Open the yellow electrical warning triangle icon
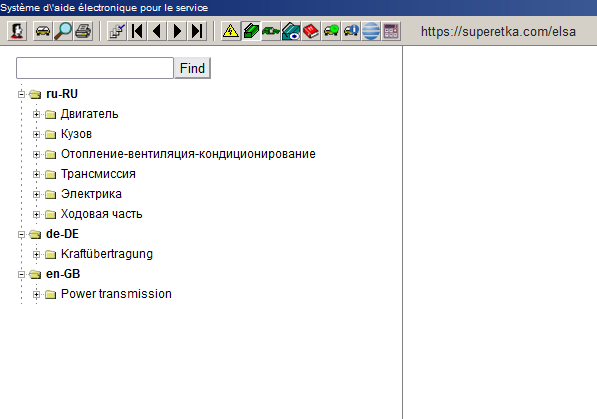The height and width of the screenshot is (419, 597). 231,31
